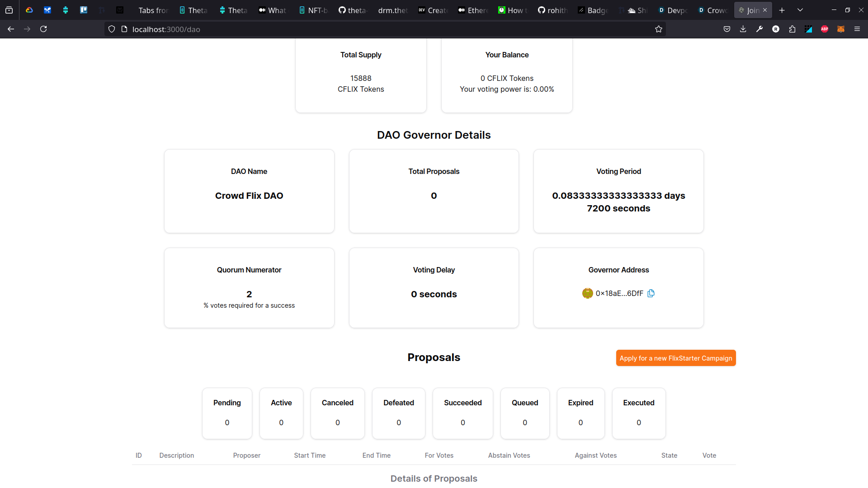Reload the current page
The width and height of the screenshot is (868, 488).
coord(43,29)
